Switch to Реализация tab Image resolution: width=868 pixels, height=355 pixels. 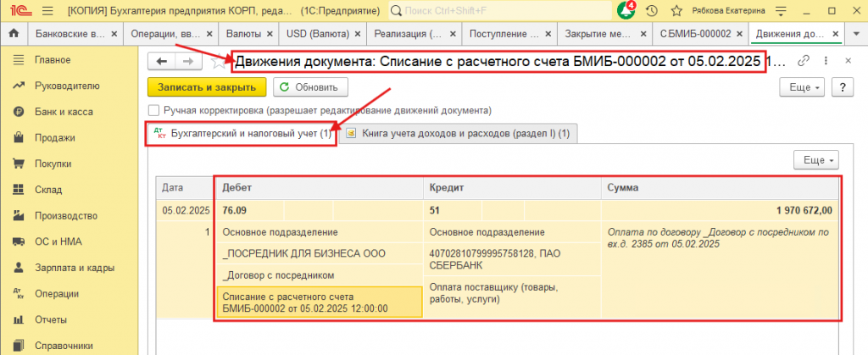coord(408,34)
